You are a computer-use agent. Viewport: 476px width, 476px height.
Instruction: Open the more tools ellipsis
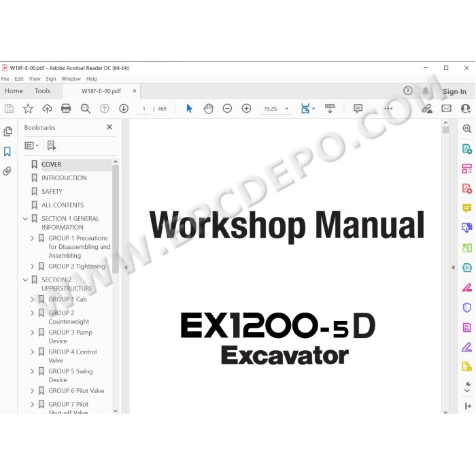pyautogui.click(x=388, y=108)
